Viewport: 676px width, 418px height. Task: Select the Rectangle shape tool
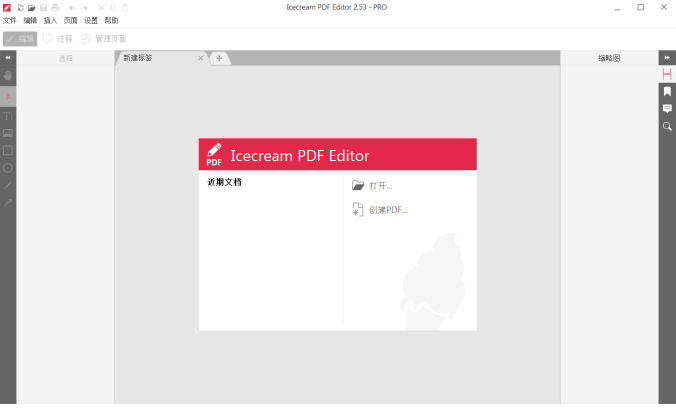(x=8, y=150)
